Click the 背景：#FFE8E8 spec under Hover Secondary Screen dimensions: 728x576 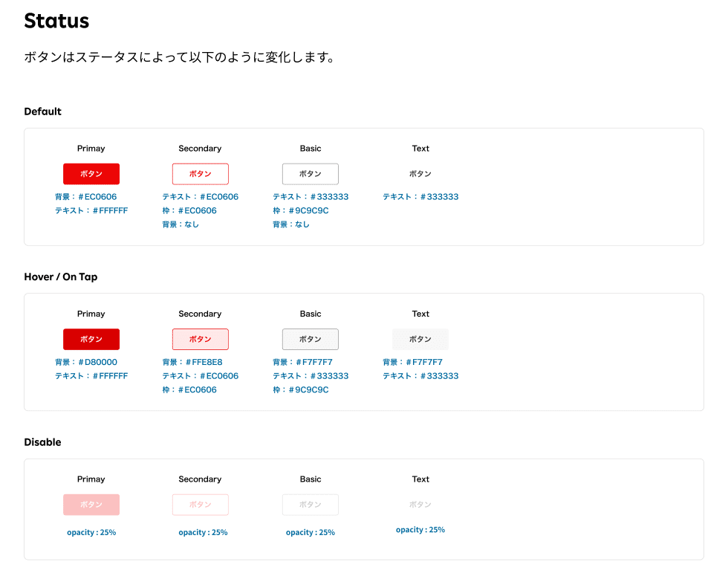(x=192, y=363)
